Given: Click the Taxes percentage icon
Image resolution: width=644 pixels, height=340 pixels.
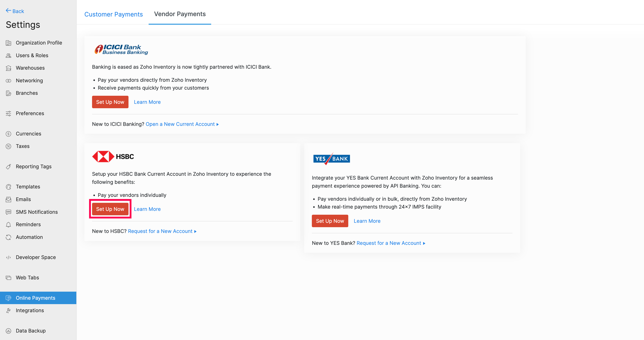Looking at the screenshot, I should (8, 146).
